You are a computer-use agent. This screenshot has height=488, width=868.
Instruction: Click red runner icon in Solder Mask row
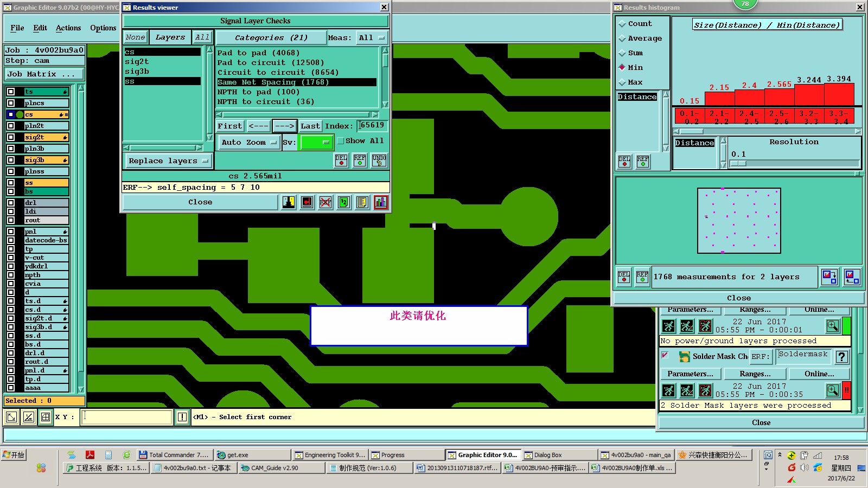[x=705, y=390]
